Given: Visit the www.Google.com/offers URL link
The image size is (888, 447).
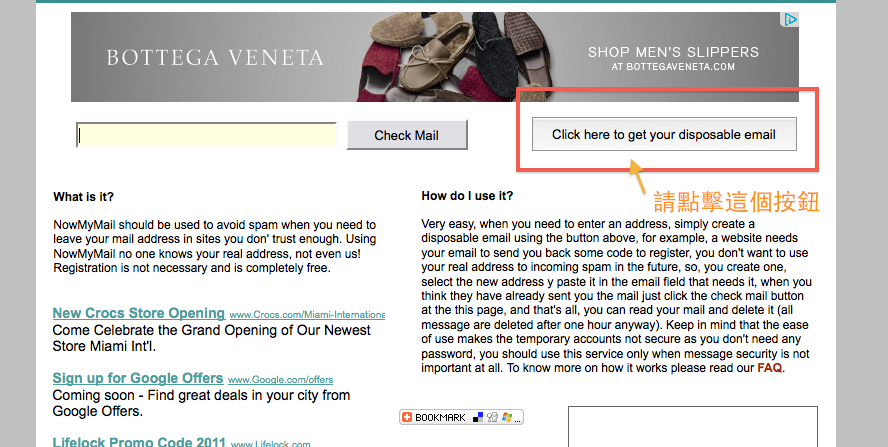Looking at the screenshot, I should pyautogui.click(x=280, y=380).
